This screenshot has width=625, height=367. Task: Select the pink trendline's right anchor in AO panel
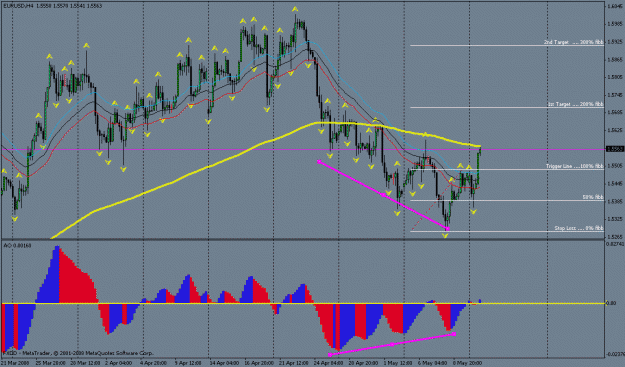tap(454, 334)
